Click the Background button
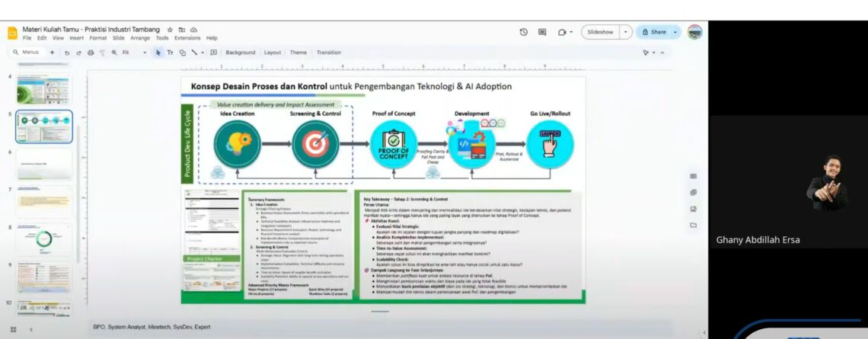This screenshot has width=868, height=339. click(x=240, y=53)
